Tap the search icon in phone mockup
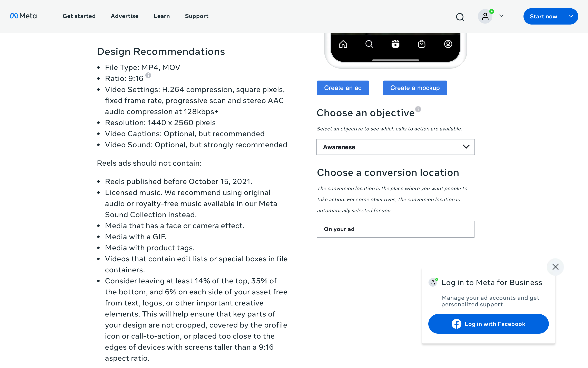588x368 pixels. tap(369, 44)
